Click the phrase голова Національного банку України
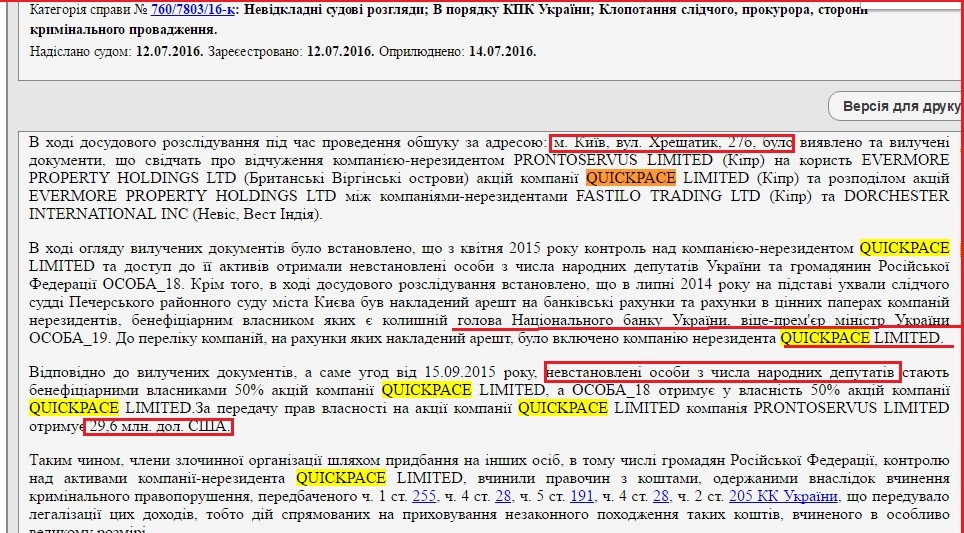This screenshot has width=964, height=533. (x=591, y=320)
